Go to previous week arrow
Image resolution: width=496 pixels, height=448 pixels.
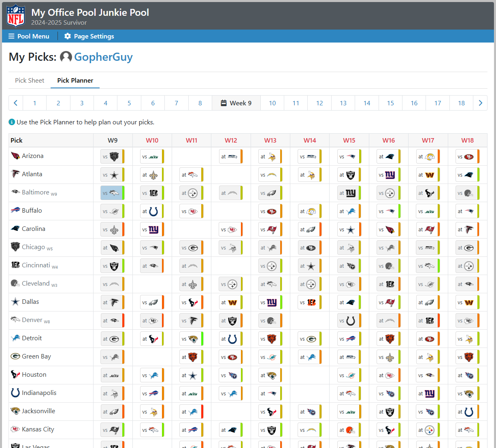pos(16,103)
